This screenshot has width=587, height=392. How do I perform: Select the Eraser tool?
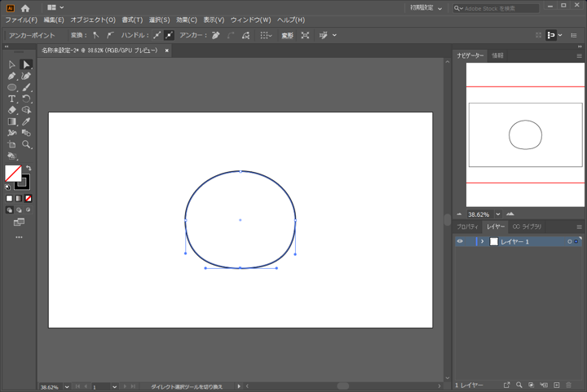(11, 110)
